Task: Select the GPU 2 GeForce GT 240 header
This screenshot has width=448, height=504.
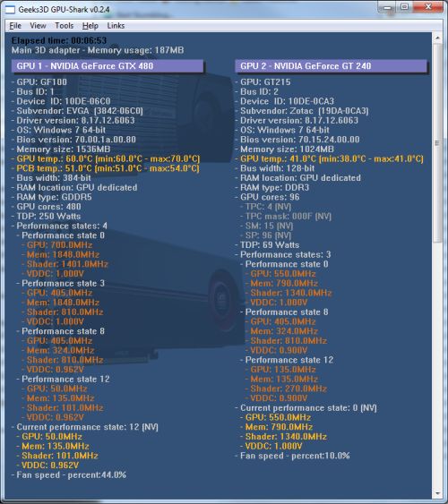Action: [331, 66]
